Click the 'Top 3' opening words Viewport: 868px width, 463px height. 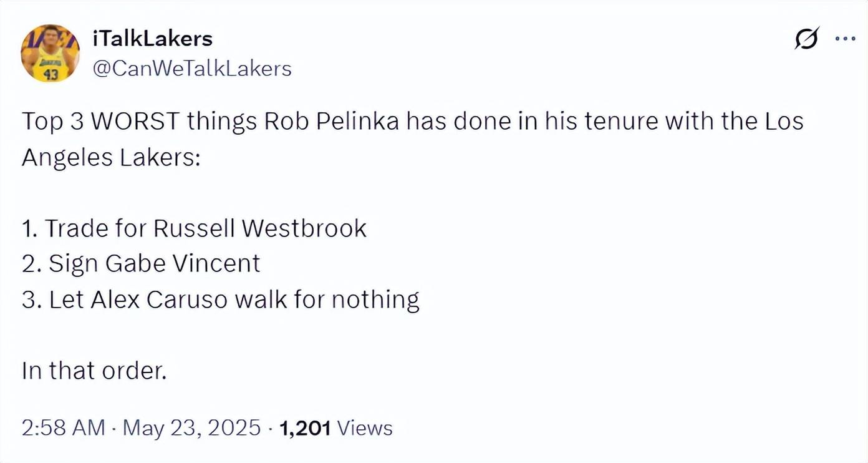click(52, 121)
